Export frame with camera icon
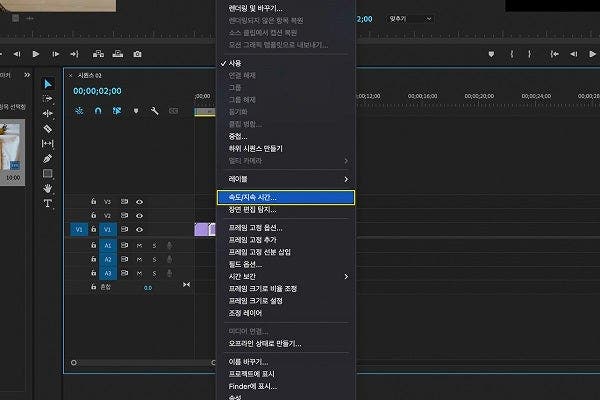600x400 pixels. [x=137, y=54]
